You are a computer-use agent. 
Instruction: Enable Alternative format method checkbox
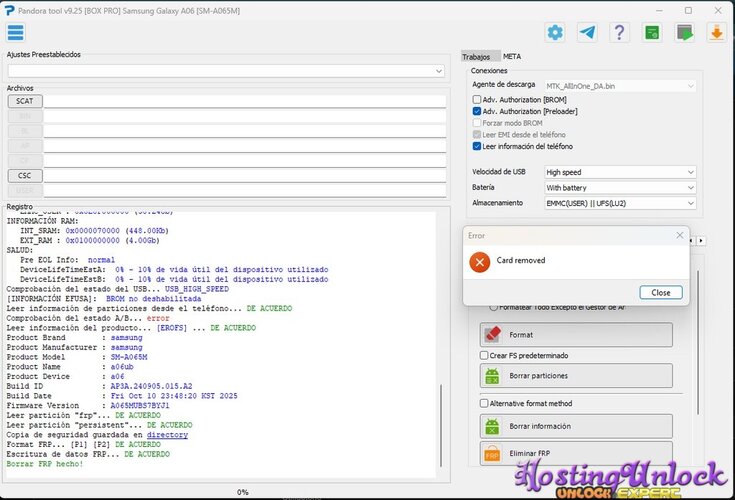484,403
